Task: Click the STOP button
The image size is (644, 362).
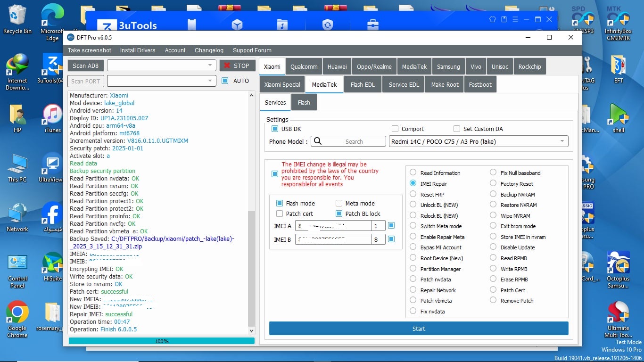Action: click(x=237, y=66)
